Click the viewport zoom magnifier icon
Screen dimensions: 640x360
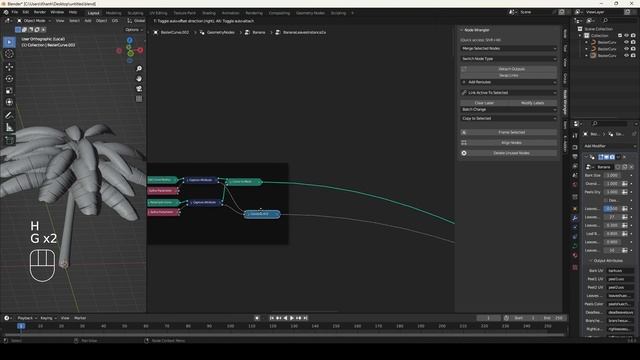click(139, 69)
